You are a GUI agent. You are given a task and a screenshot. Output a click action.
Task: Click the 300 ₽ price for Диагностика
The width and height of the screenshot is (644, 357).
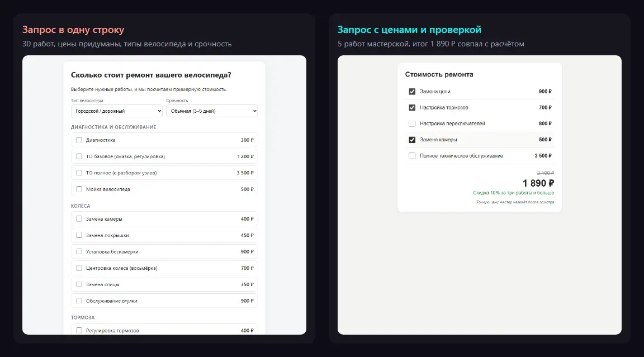(x=247, y=140)
